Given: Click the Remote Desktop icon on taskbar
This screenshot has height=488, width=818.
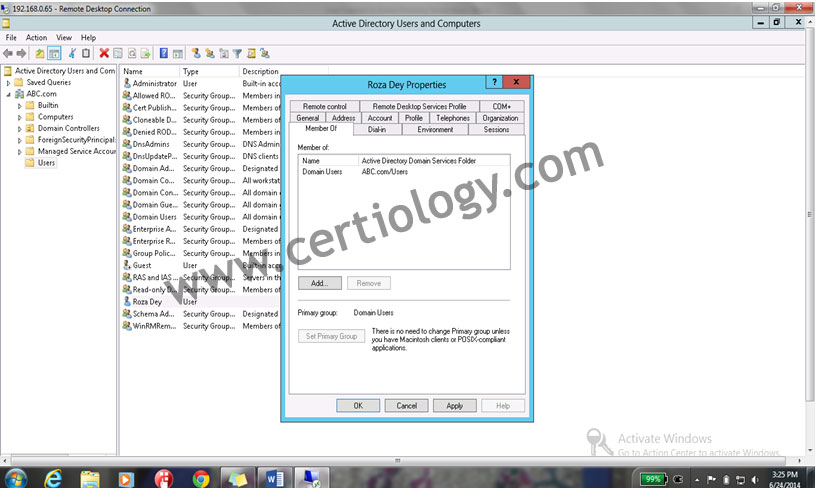Looking at the screenshot, I should click(x=312, y=479).
